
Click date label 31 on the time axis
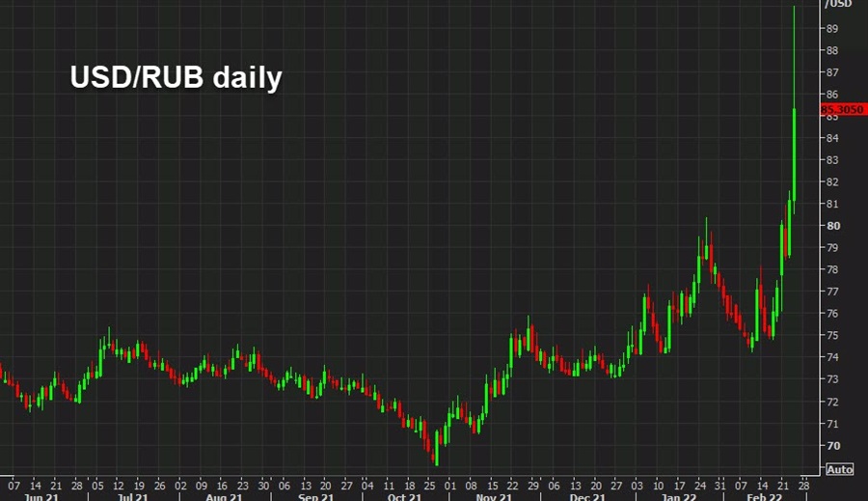(x=719, y=486)
